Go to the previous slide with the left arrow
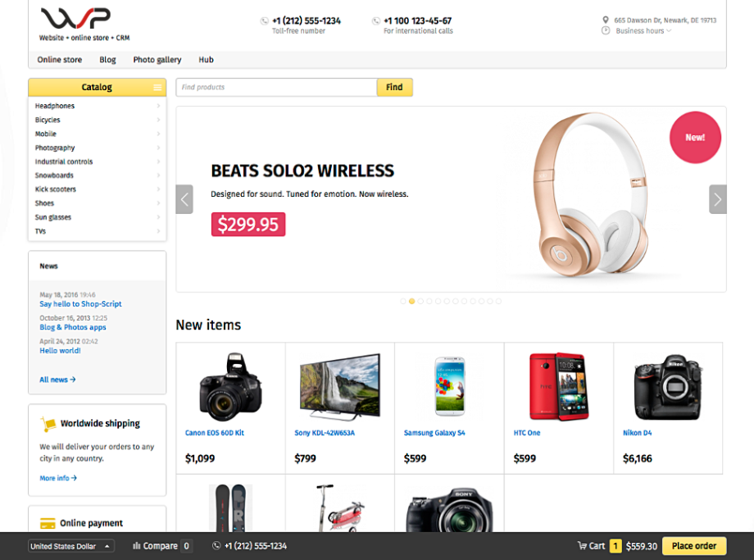Viewport: 754px width, 560px height. (184, 199)
